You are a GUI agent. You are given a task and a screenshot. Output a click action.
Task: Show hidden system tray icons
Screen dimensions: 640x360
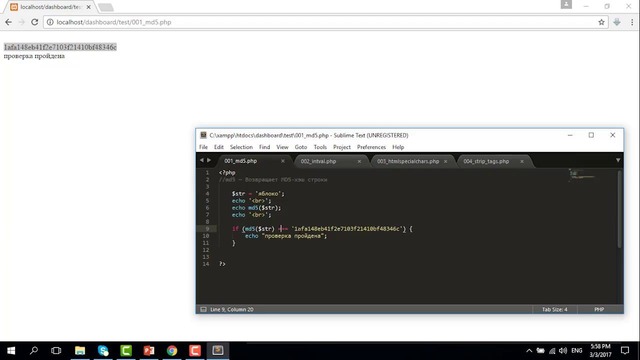pos(529,351)
